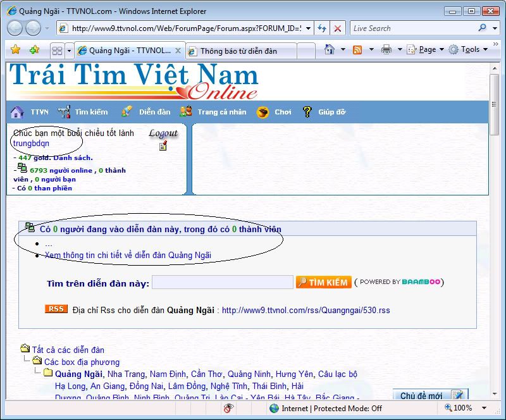Stop loading with the red X icon
Viewport: 506px width, 420px height.
(x=338, y=28)
